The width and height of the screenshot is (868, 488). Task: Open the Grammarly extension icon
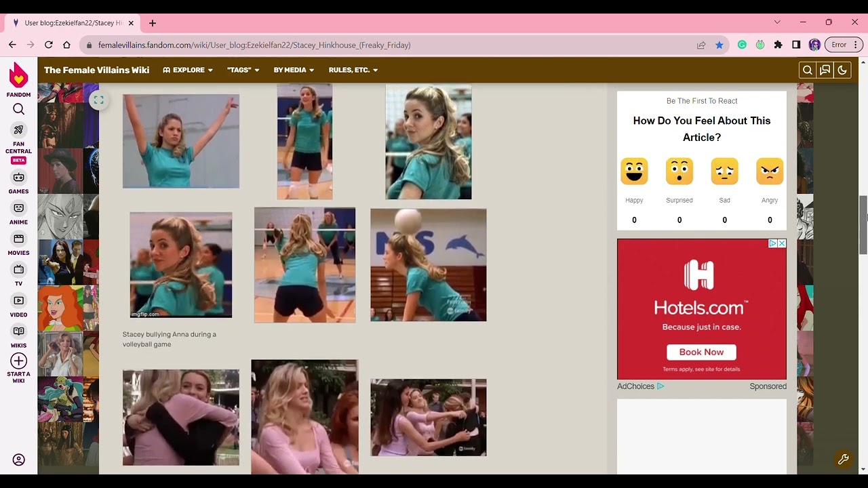[x=742, y=45]
